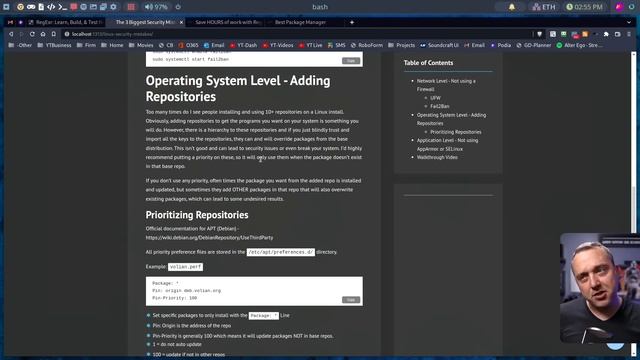Image resolution: width=640 pixels, height=360 pixels.
Task: Open the Firm bookmarks folder
Action: 86,45
